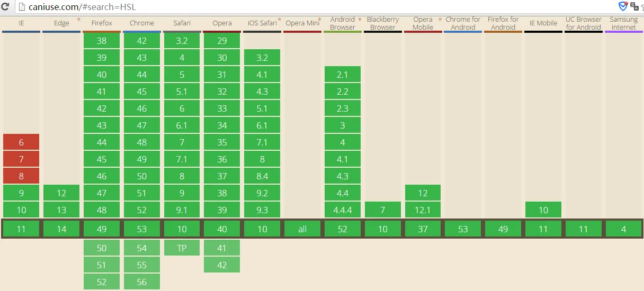The height and width of the screenshot is (291, 644).
Task: Click the red IE 8 cell
Action: click(21, 176)
